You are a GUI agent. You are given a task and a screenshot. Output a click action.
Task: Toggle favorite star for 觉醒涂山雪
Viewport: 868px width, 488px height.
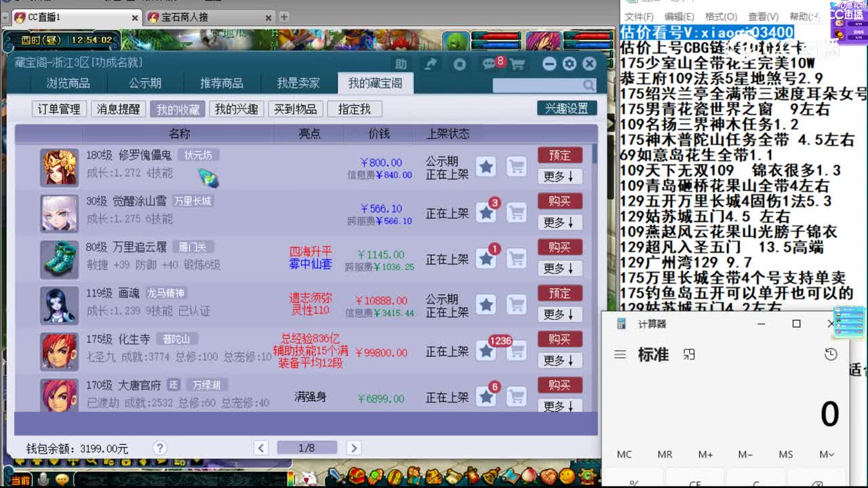tap(486, 212)
